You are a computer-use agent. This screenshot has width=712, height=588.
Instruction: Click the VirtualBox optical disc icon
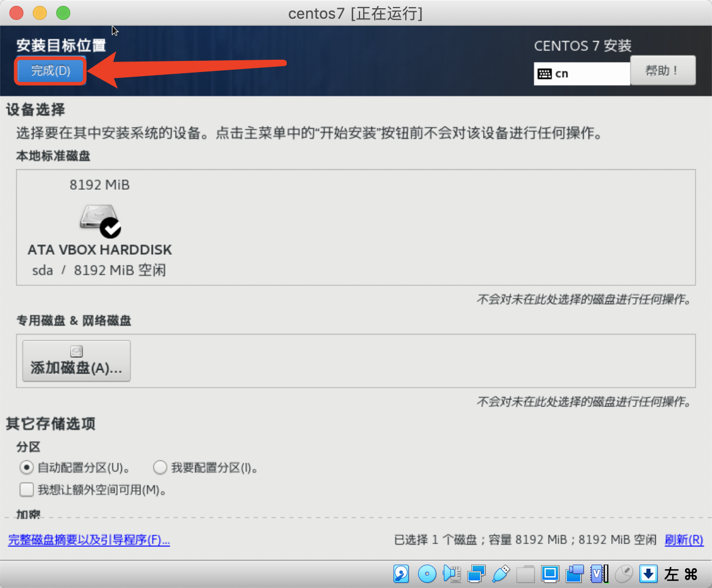coord(427,574)
